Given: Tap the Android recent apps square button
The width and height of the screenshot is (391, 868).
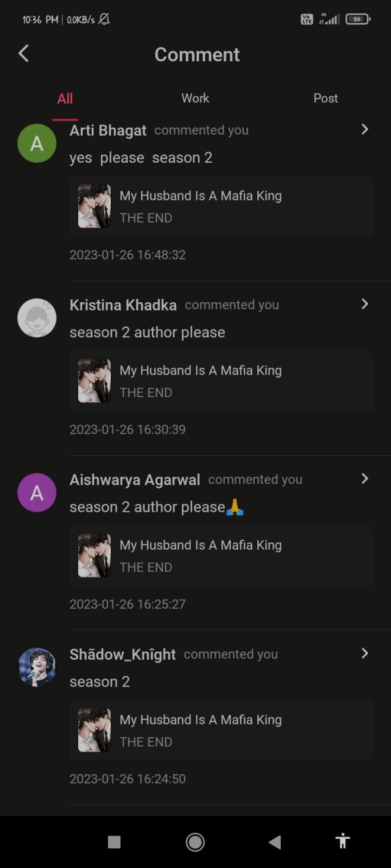Looking at the screenshot, I should coord(114,842).
